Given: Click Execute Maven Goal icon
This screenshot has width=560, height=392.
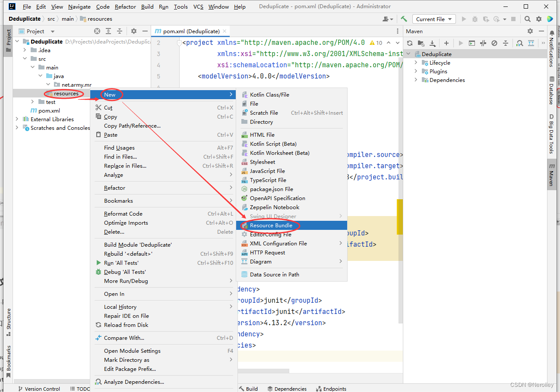Looking at the screenshot, I should tap(472, 43).
